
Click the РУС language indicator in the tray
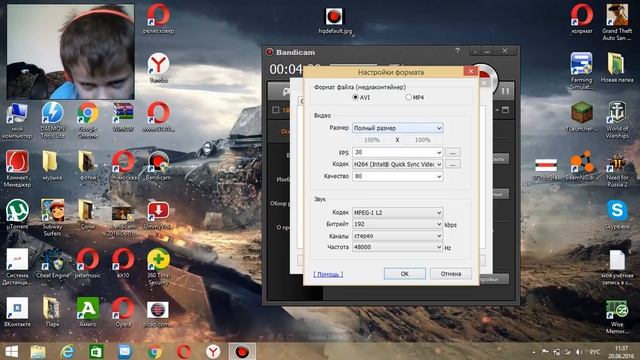tap(595, 352)
